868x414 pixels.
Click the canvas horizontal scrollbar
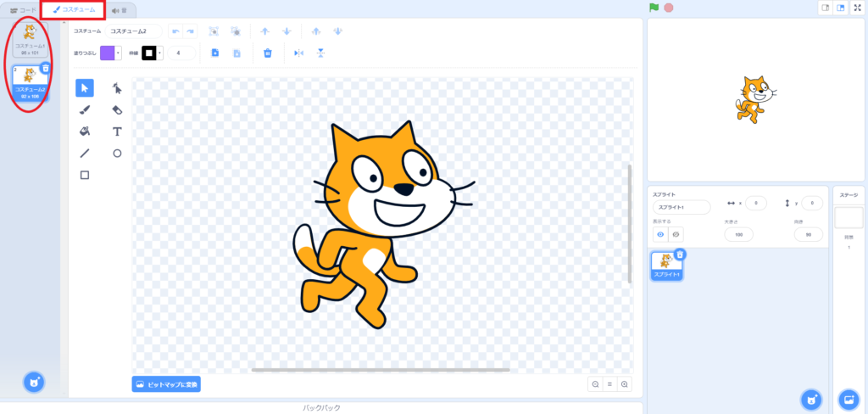(x=381, y=370)
